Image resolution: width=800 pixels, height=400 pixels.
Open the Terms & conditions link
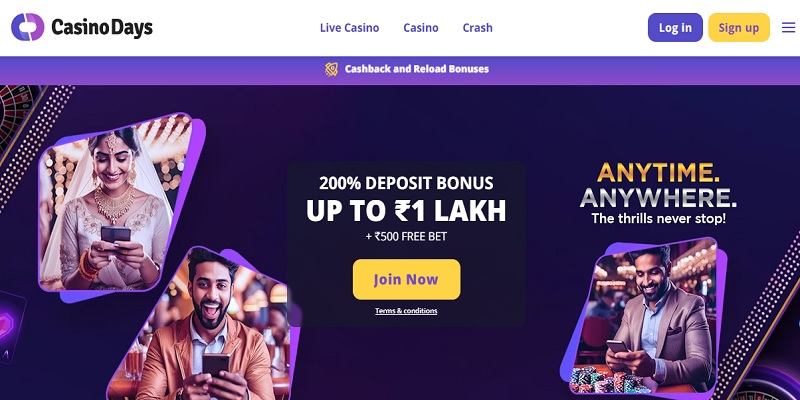[x=406, y=311]
